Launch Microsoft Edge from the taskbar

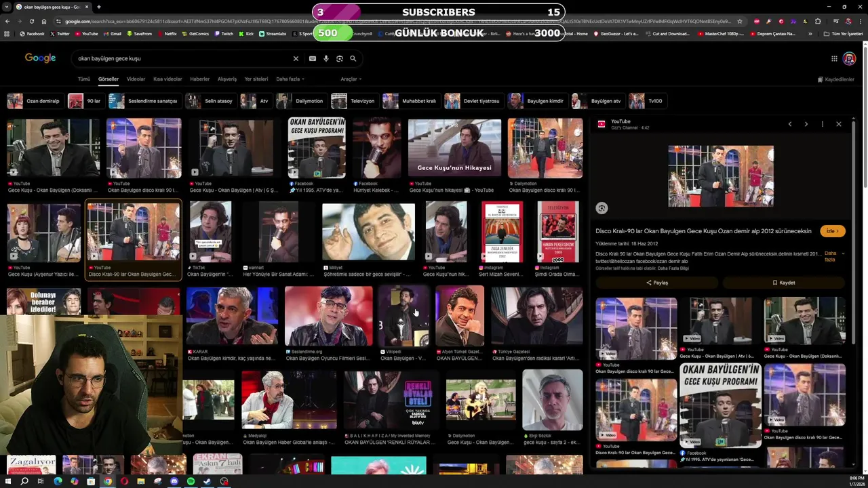tap(58, 481)
